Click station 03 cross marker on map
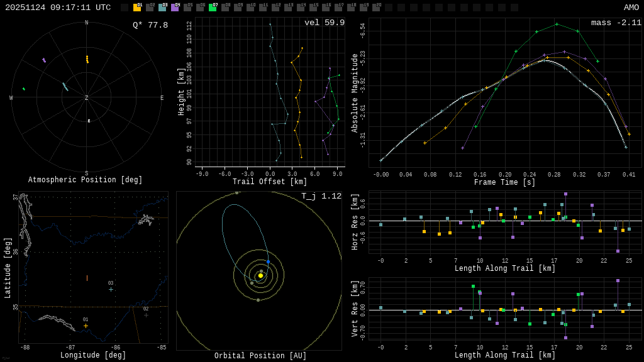The image size is (644, 362). click(x=111, y=289)
